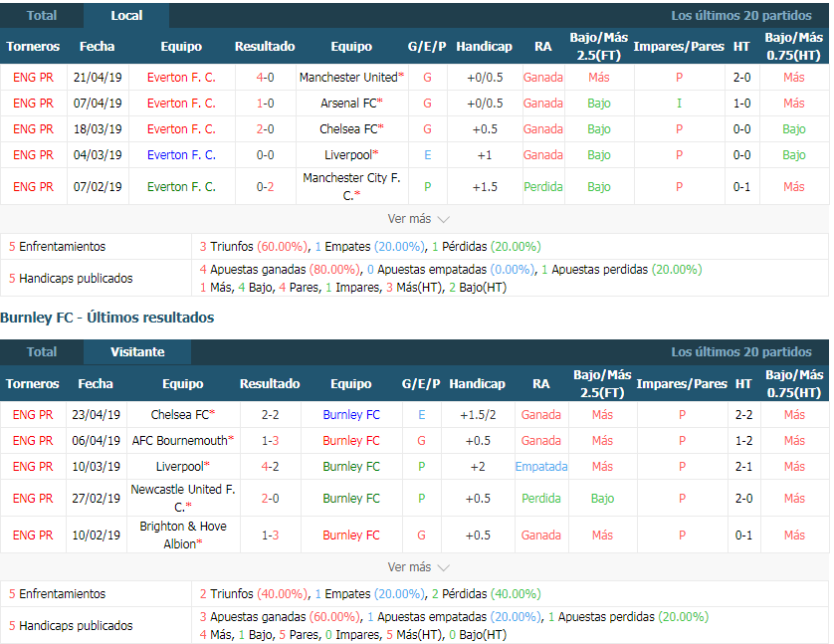Viewport: 834px width, 644px height.
Task: Expand Ver más under Everton results
Action: 418,219
